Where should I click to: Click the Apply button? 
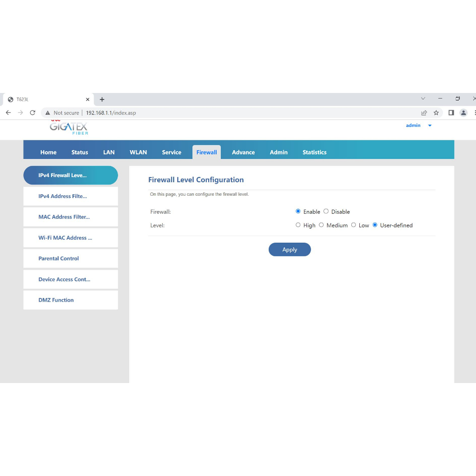(x=289, y=250)
